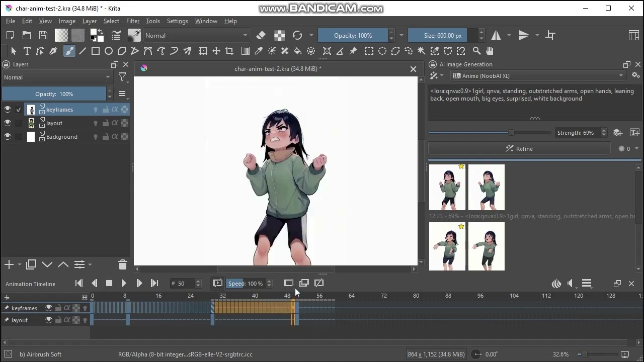This screenshot has width=644, height=362.
Task: Play the animation
Action: 124,284
